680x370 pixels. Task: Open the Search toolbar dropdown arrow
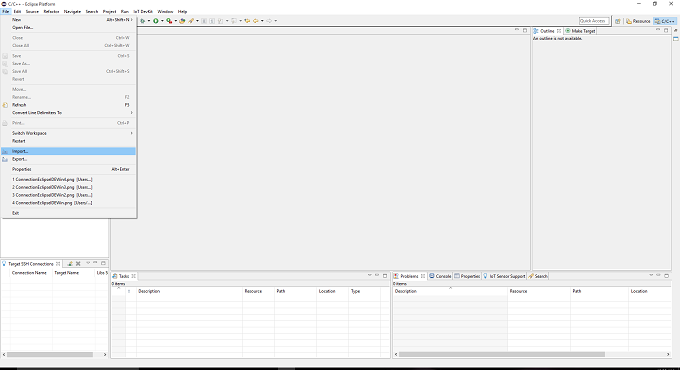(x=197, y=21)
